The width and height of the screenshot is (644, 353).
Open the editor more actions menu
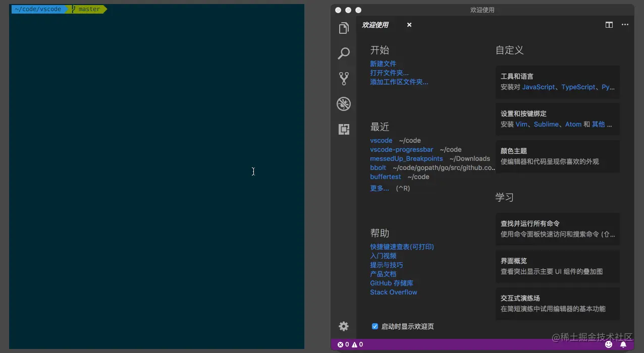[625, 25]
